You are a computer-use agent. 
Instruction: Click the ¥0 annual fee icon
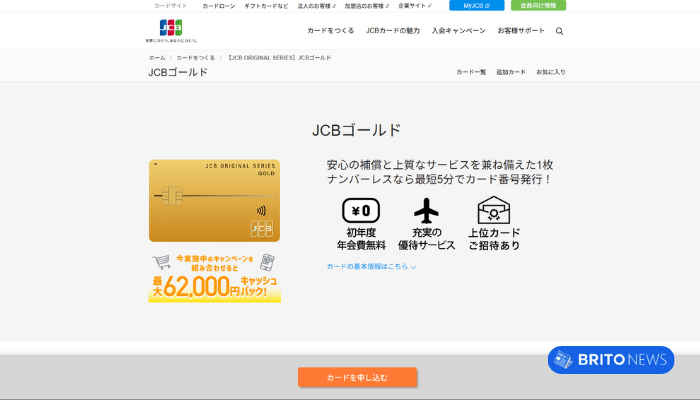click(x=360, y=210)
